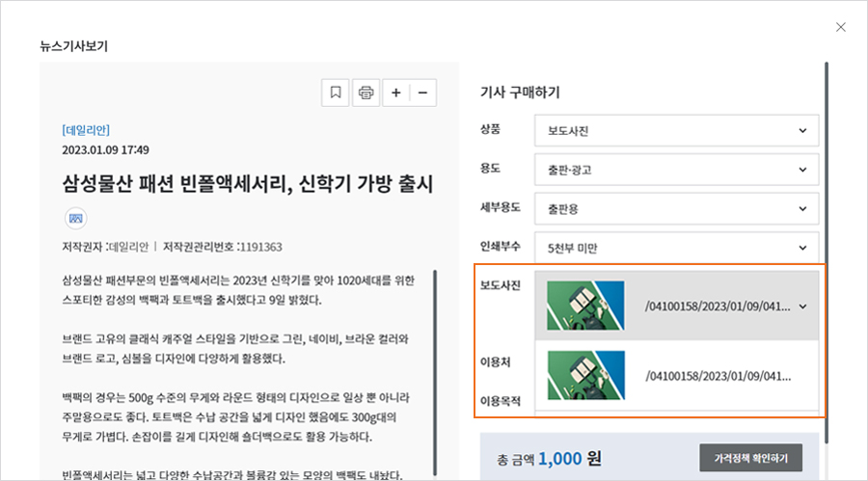Screen dimensions: 868x481
Task: Select the second photo option in list
Action: [676, 376]
